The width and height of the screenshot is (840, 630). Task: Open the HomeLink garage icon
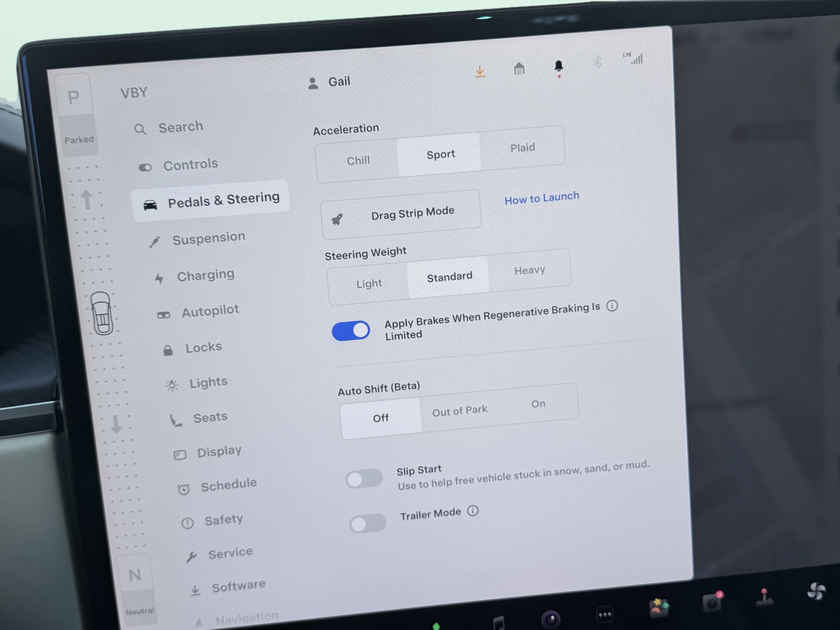tap(519, 69)
